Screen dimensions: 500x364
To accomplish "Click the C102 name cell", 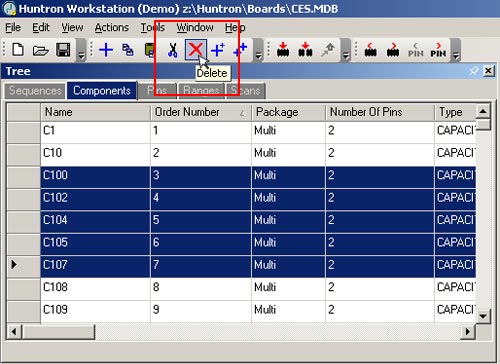I will coord(96,199).
